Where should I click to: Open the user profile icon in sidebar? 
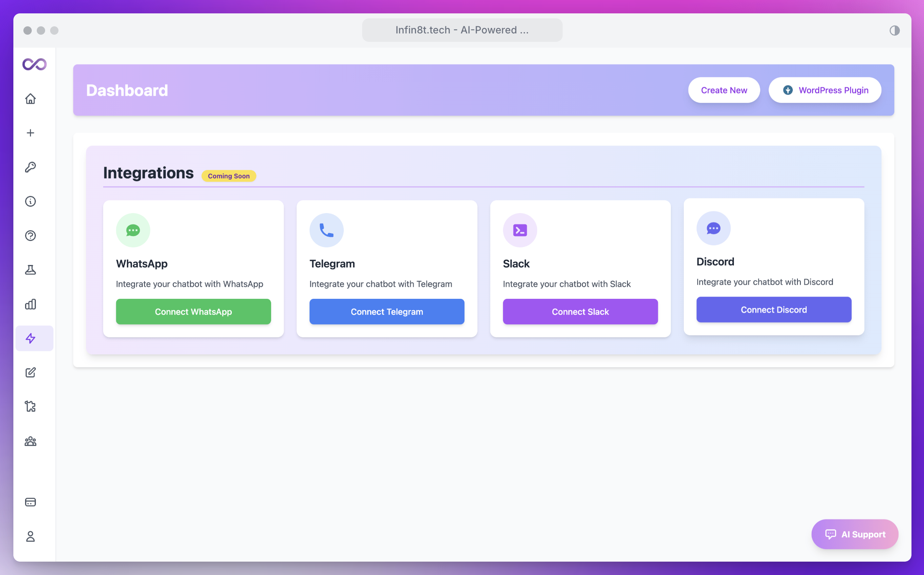click(30, 536)
